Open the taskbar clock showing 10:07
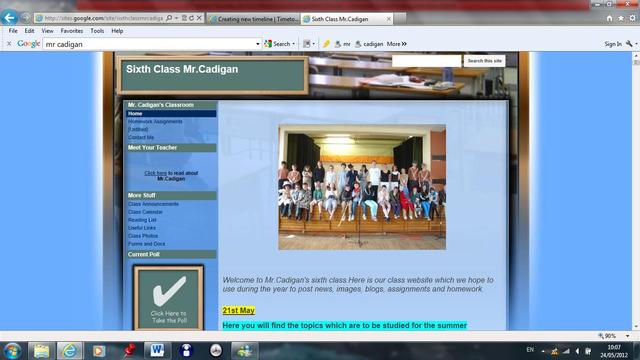 tap(614, 351)
